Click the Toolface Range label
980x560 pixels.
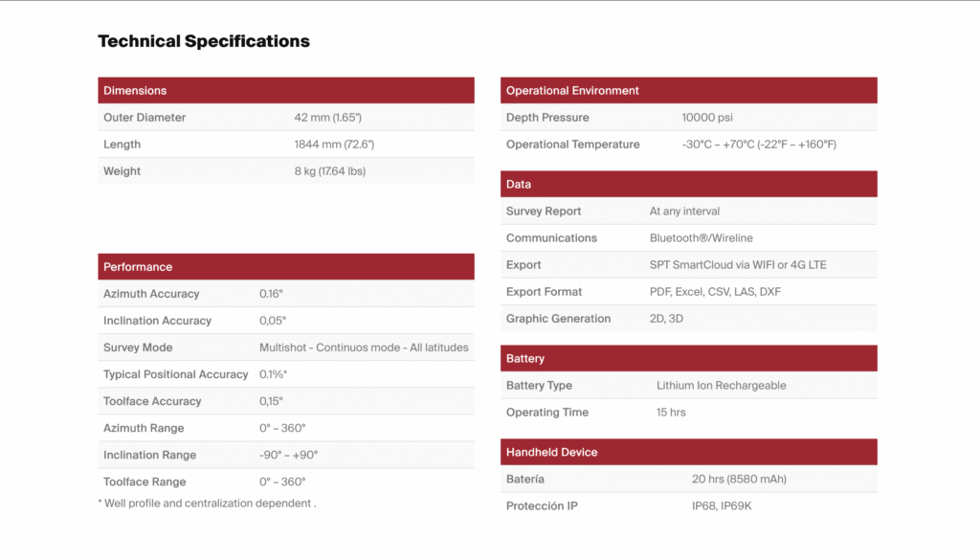click(145, 482)
